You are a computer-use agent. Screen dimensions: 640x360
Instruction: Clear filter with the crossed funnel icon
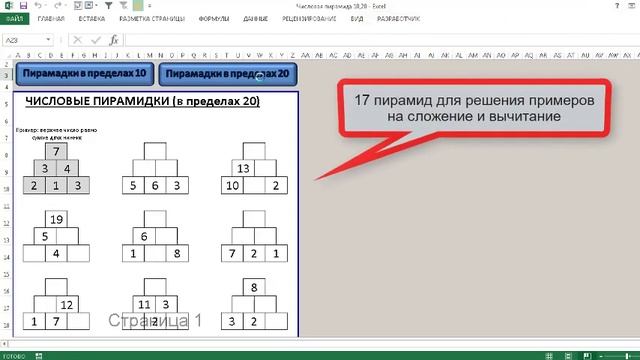[x=124, y=5]
